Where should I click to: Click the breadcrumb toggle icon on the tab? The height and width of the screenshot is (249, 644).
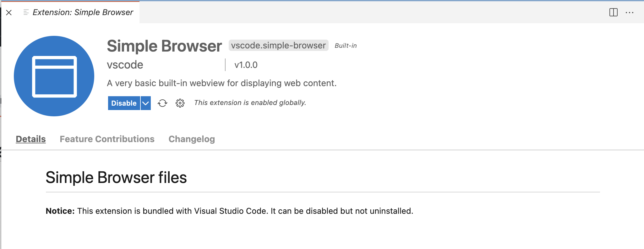[x=25, y=13]
